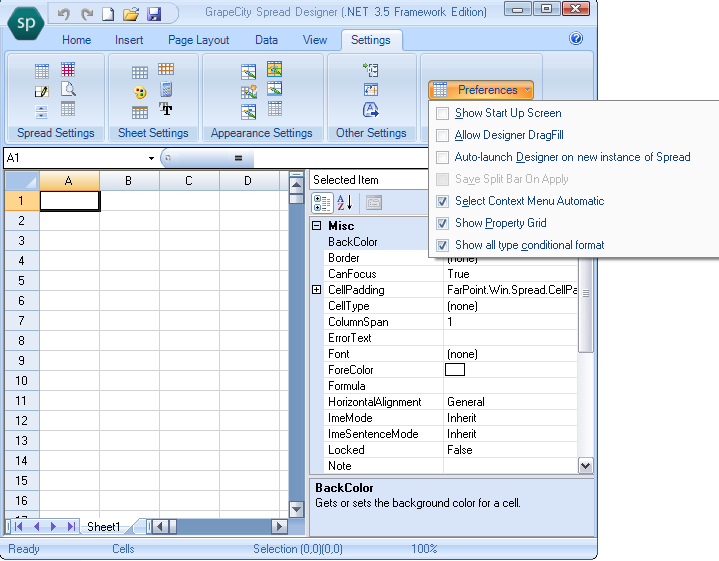Open the Home ribbon tab

[x=77, y=40]
